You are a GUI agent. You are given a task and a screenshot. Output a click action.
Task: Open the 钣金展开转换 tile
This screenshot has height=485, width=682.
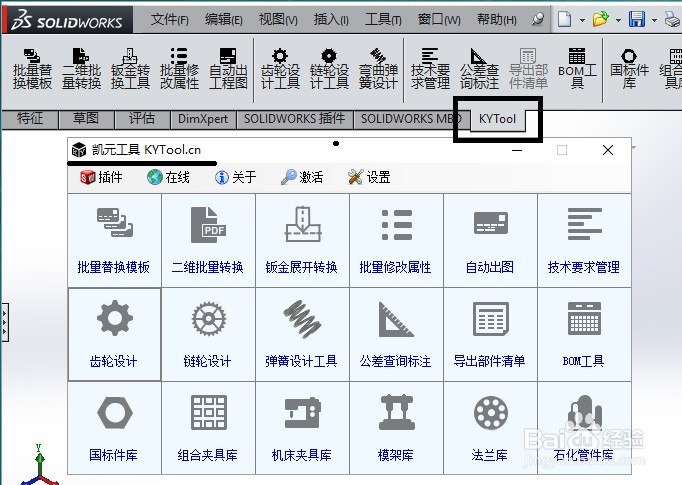pos(302,241)
